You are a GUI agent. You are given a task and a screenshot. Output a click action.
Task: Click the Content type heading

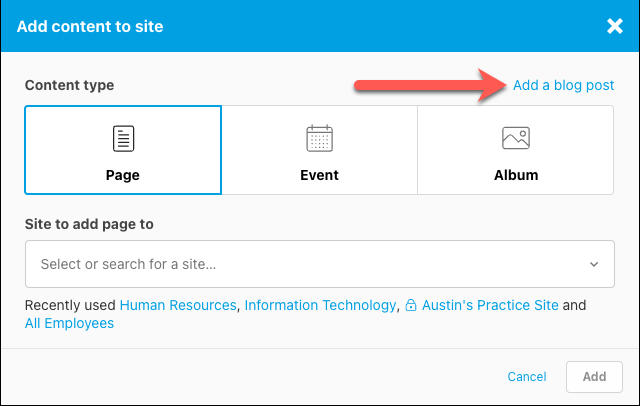coord(69,85)
